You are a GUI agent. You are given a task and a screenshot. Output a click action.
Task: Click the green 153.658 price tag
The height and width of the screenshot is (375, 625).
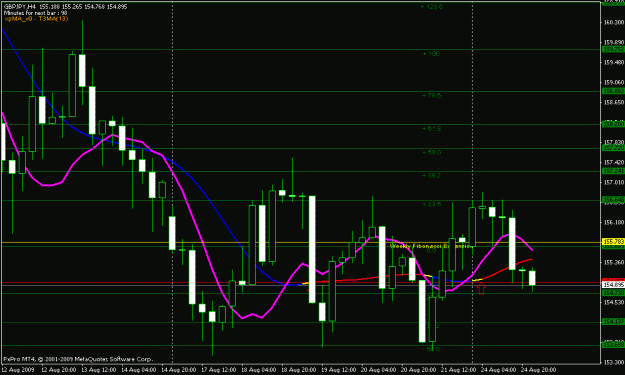coord(613,345)
